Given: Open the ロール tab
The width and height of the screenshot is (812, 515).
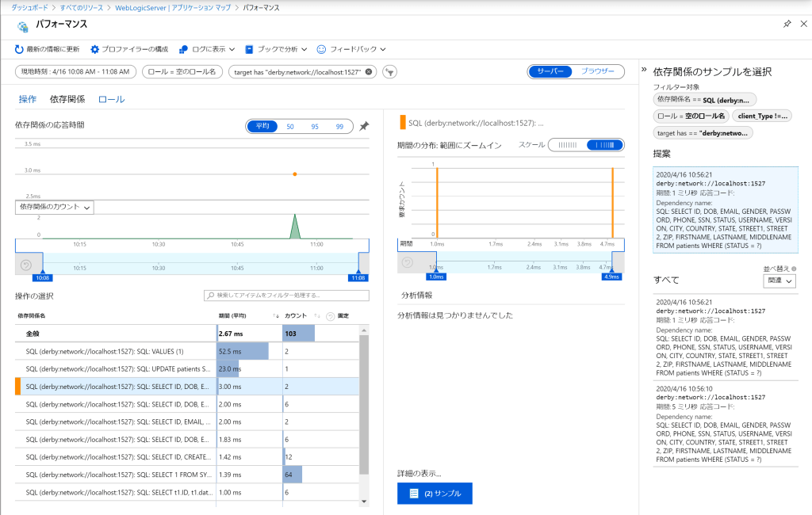Looking at the screenshot, I should point(111,99).
